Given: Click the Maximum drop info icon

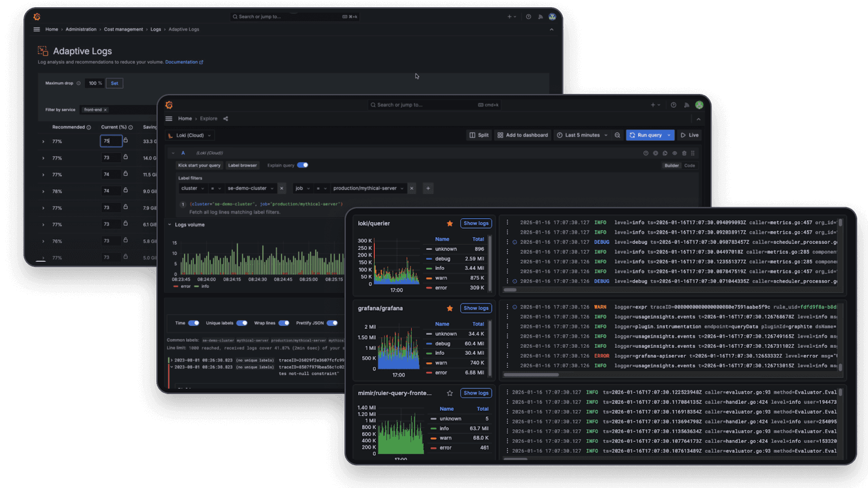Looking at the screenshot, I should [78, 83].
